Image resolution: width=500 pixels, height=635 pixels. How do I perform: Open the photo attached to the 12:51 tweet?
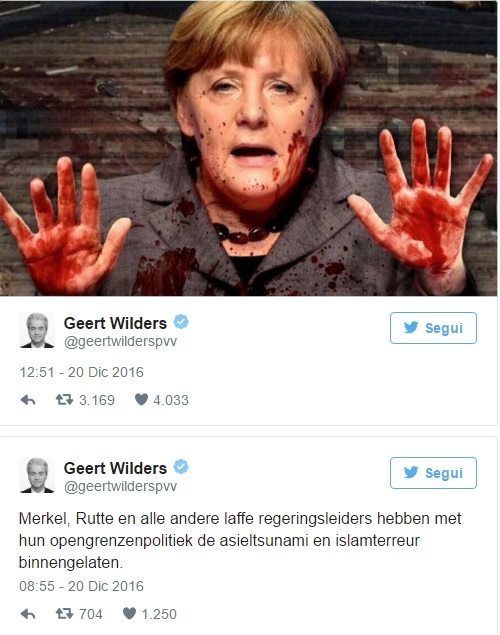tap(248, 148)
